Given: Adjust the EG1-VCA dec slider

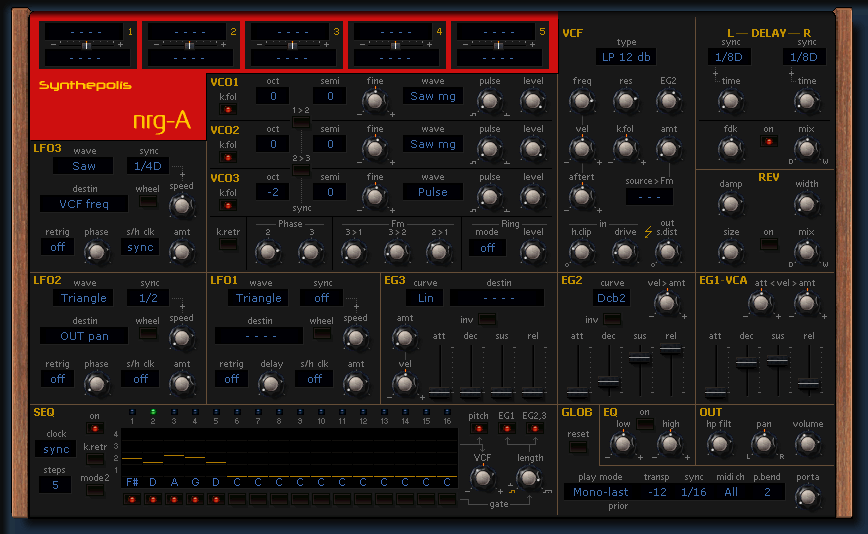Looking at the screenshot, I should 746,363.
